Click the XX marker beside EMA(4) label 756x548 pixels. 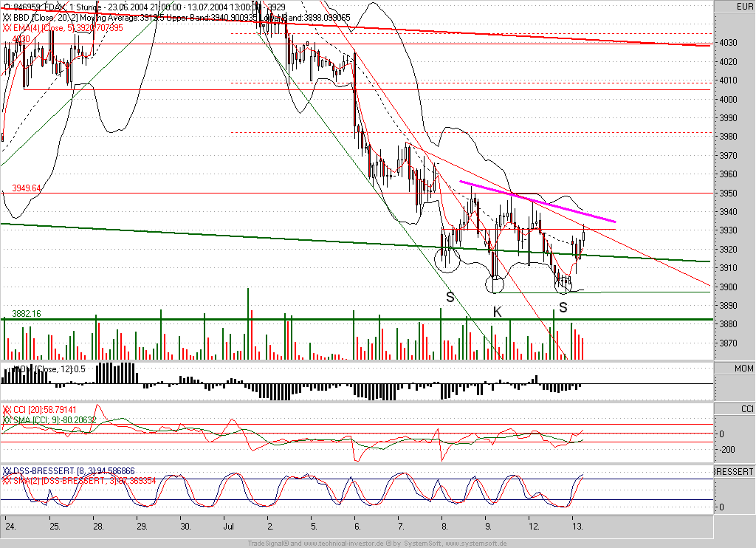click(x=7, y=27)
